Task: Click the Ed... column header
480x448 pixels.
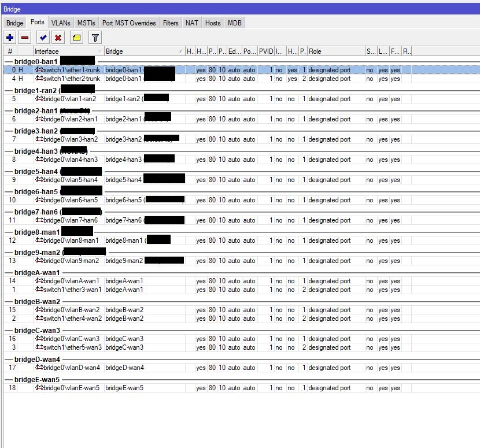Action: (234, 51)
